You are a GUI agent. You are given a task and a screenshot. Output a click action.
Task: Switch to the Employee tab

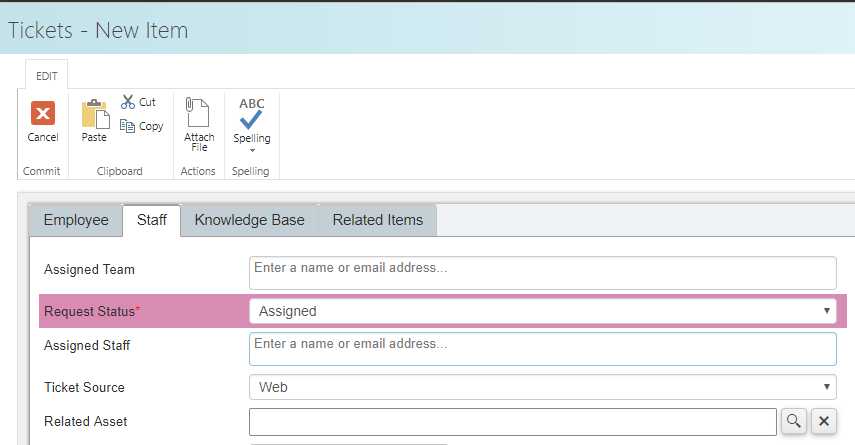coord(76,220)
